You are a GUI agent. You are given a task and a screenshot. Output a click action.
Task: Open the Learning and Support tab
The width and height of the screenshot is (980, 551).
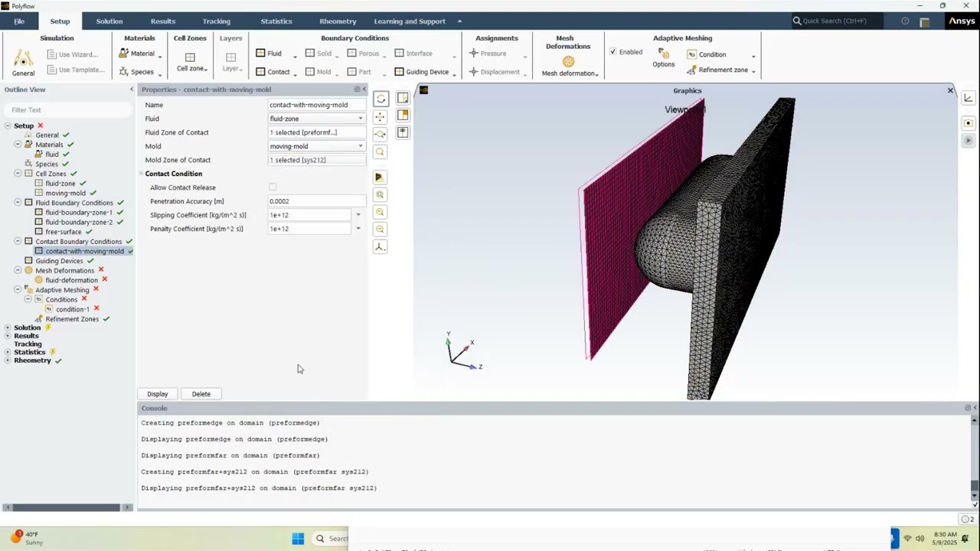point(410,21)
